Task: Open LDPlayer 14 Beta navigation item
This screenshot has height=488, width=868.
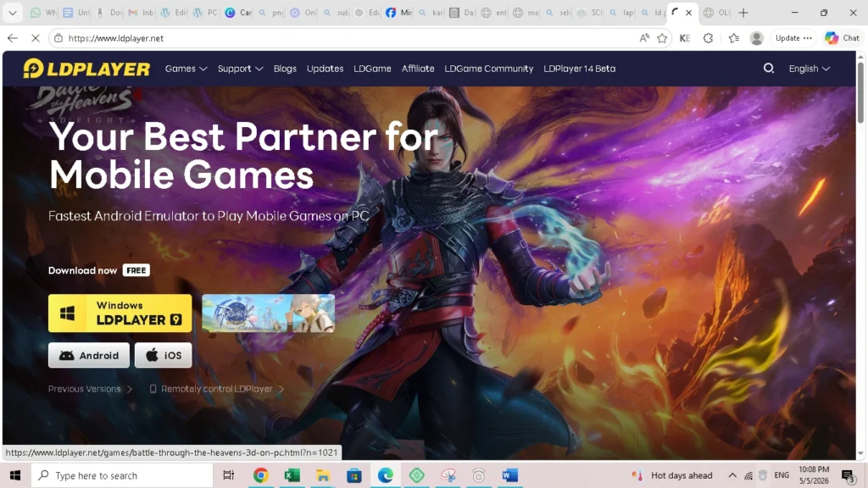Action: [580, 69]
